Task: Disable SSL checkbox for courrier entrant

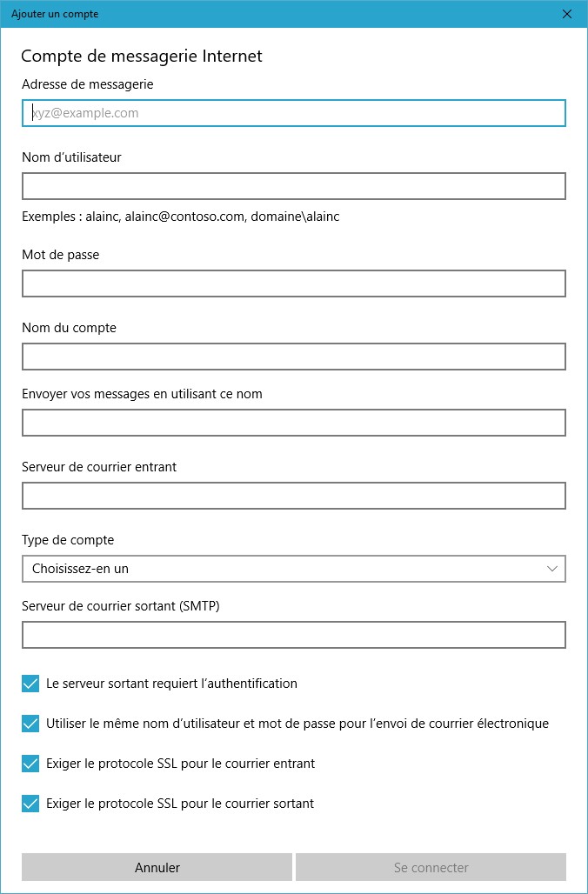Action: tap(30, 764)
